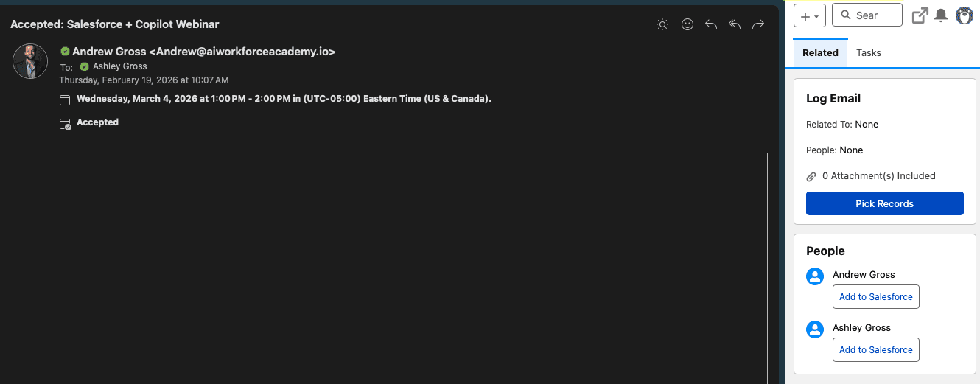The image size is (980, 384).
Task: Click Andrew Gross person icon
Action: click(815, 276)
